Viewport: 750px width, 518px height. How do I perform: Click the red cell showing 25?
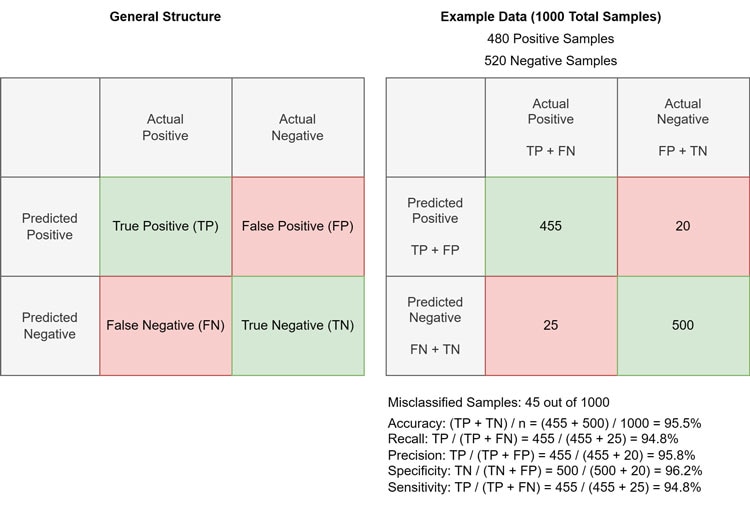(x=551, y=325)
